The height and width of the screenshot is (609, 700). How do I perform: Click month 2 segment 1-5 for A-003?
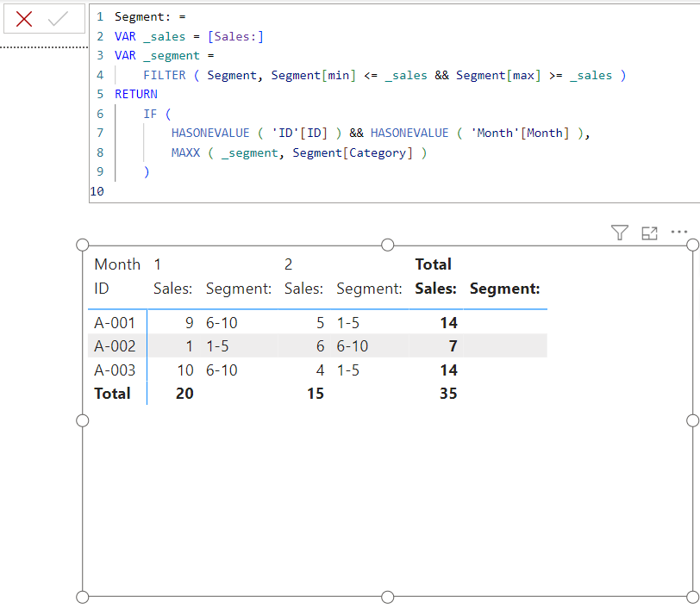click(x=348, y=370)
